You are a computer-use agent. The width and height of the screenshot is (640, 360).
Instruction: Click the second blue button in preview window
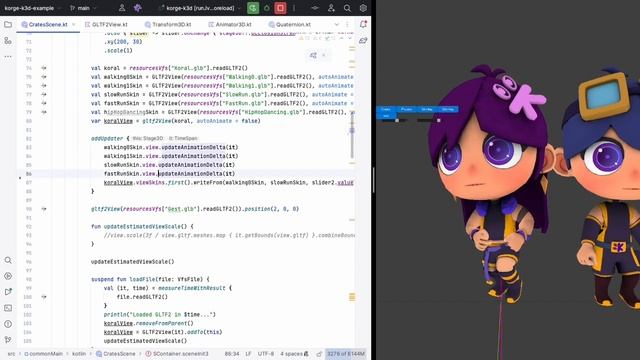407,109
